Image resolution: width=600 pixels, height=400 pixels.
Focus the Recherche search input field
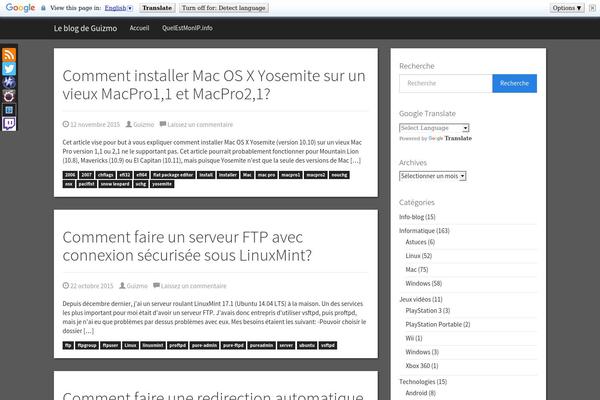pyautogui.click(x=446, y=83)
